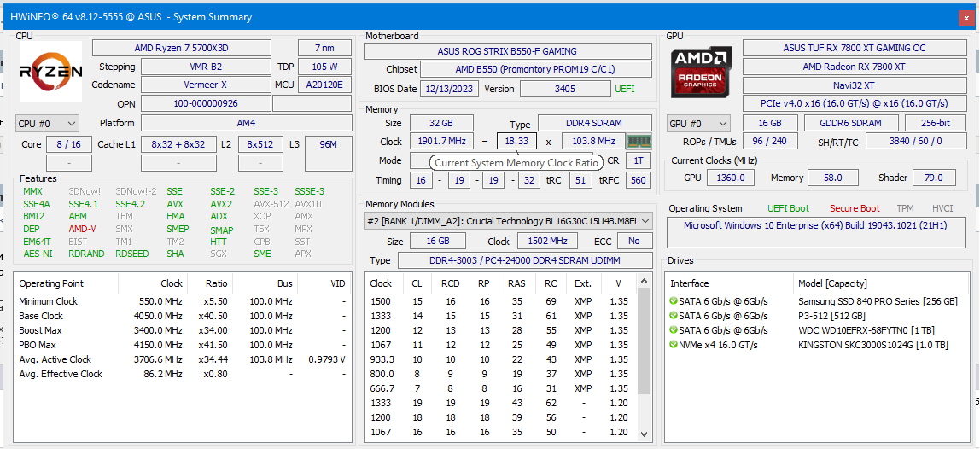Click the OPN 100-000000926 field

[206, 103]
